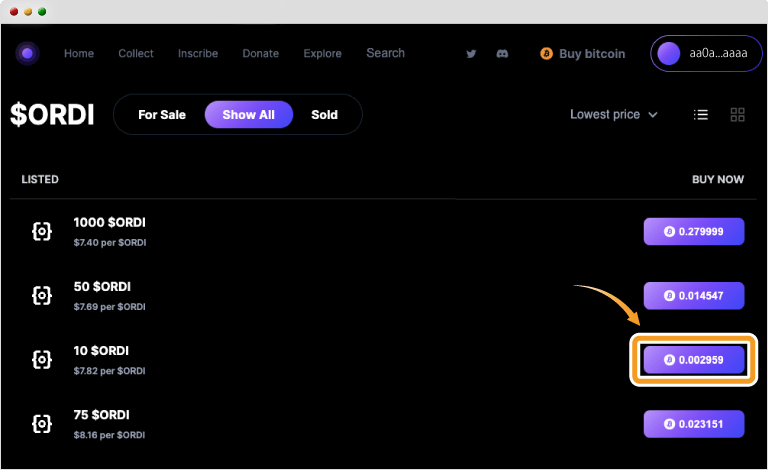The width and height of the screenshot is (768, 470).
Task: Click the $7.69 per $ORDI price text
Action: [109, 306]
